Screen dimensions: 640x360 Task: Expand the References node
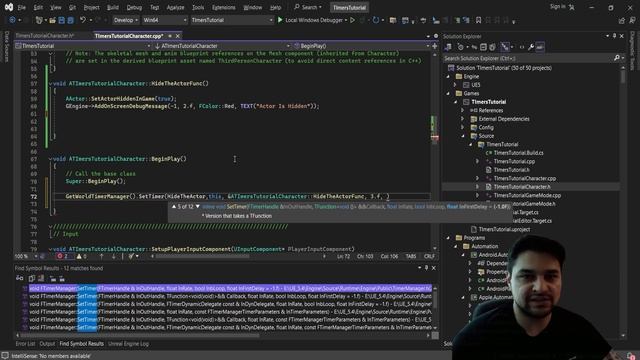(x=463, y=110)
